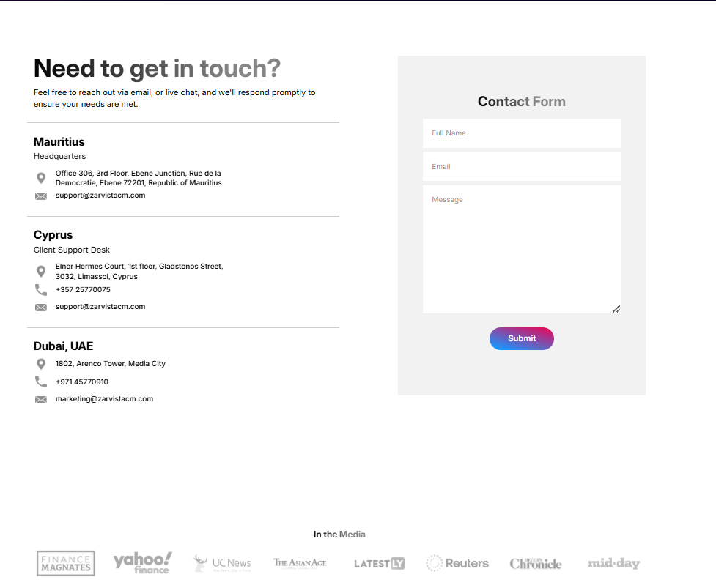Open the Finance Magnates logo
The image size is (716, 588).
(66, 563)
